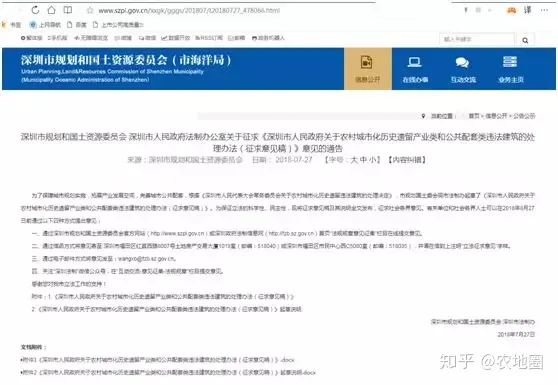Open 互动交流 chat bubbles section
The height and width of the screenshot is (385, 558).
pyautogui.click(x=463, y=69)
